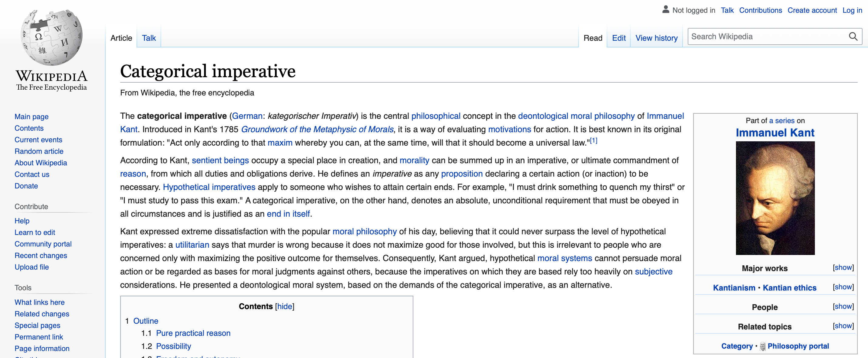The height and width of the screenshot is (358, 868).
Task: Click the Not logged in user icon
Action: click(x=666, y=10)
